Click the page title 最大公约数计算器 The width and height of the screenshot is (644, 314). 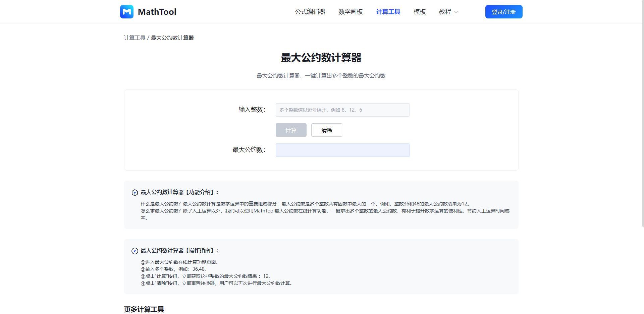click(x=322, y=57)
